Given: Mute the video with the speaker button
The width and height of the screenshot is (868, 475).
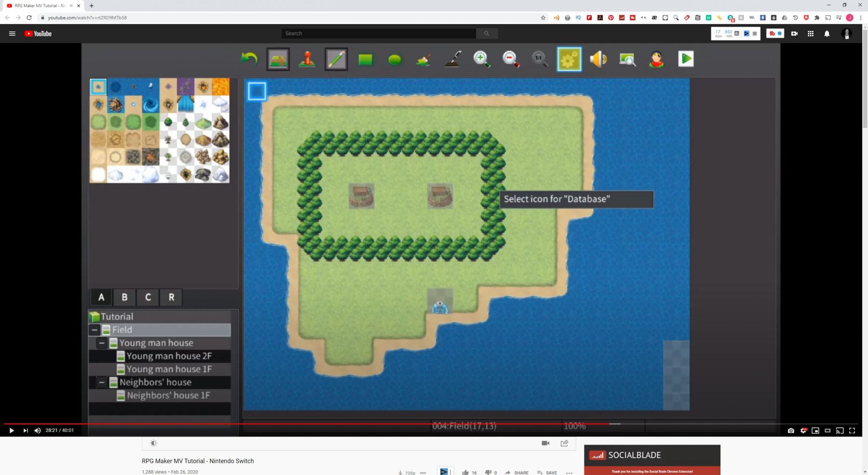Looking at the screenshot, I should click(x=38, y=431).
